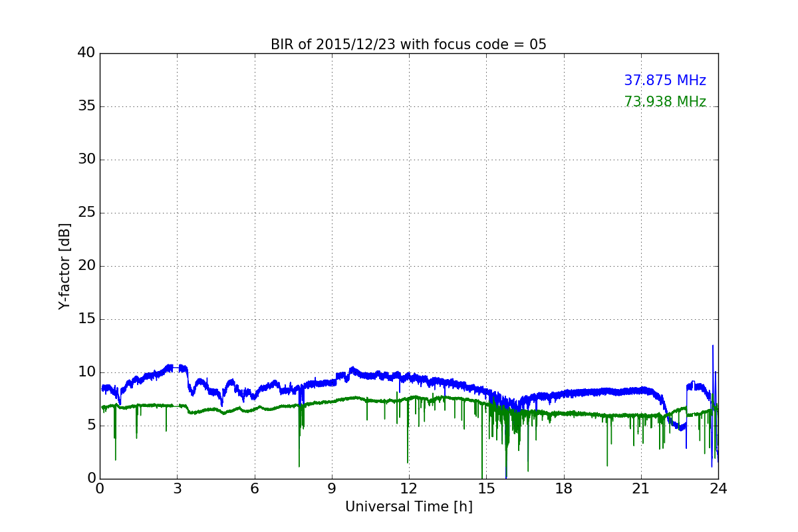Click the y-axis tick label '30'

86,160
